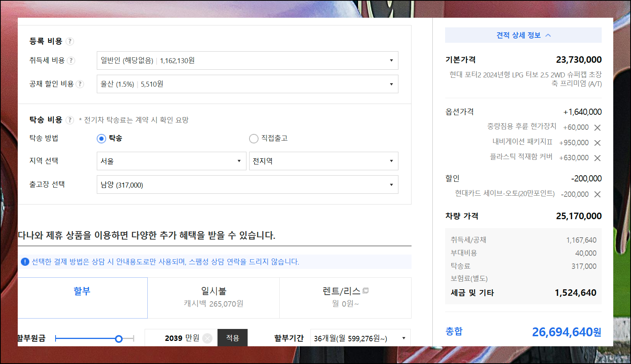Click help icon beside 취득세 비용
Screen dimensions: 631x364
pos(71,60)
